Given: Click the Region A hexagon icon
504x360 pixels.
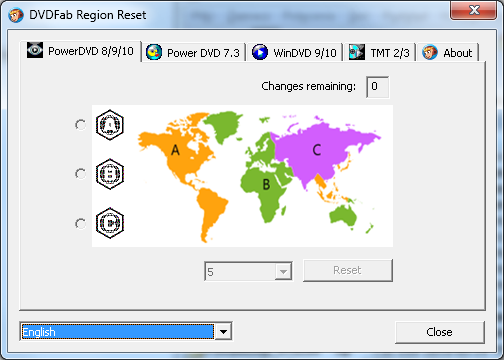Looking at the screenshot, I should [x=110, y=125].
